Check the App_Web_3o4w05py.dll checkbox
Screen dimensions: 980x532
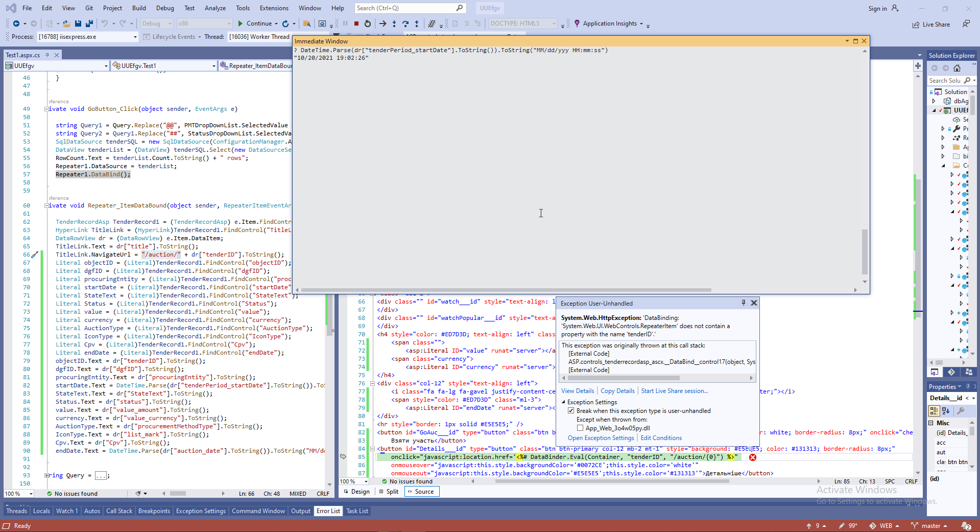(x=580, y=428)
